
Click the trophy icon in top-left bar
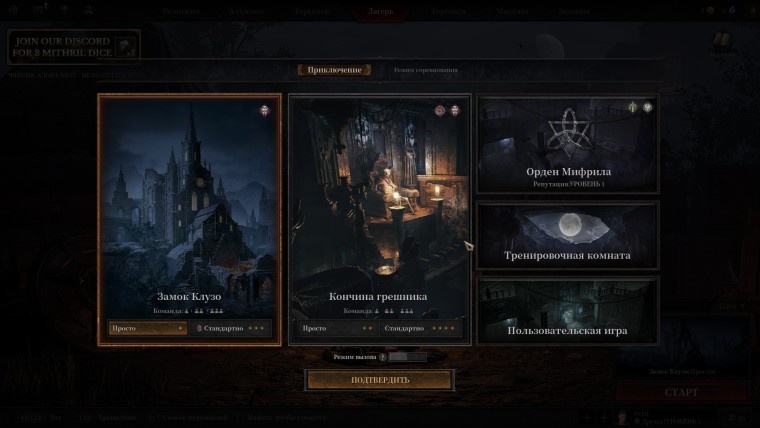coord(63,10)
